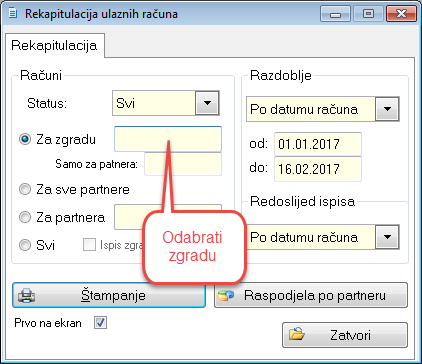Click the folder icon on Zatvori button

click(297, 334)
